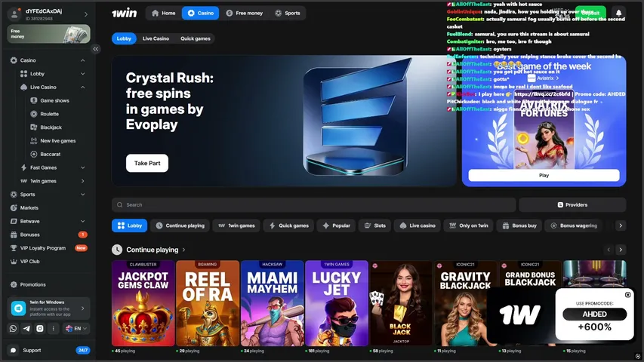The image size is (644, 362).
Task: Filter by Live casino chip
Action: pos(418,225)
